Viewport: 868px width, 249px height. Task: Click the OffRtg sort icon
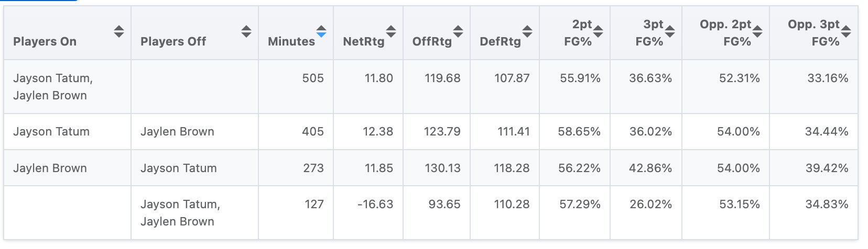point(458,31)
